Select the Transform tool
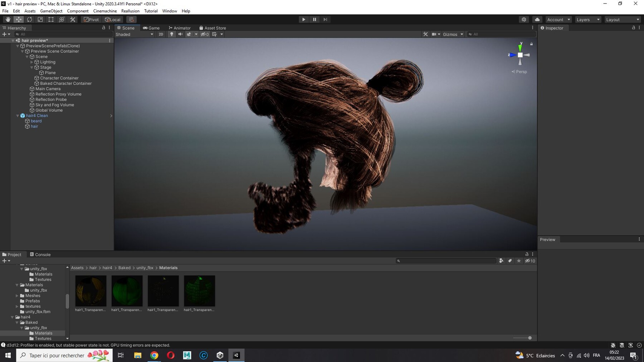This screenshot has height=362, width=644. [62, 20]
